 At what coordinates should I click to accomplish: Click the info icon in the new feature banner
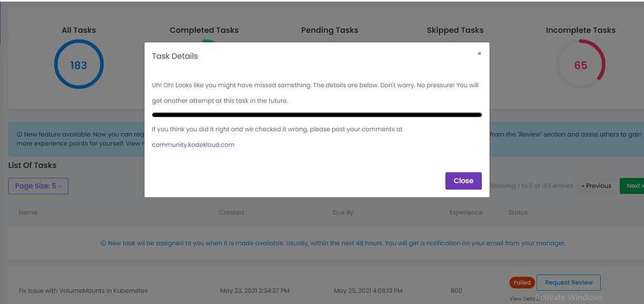[19, 134]
